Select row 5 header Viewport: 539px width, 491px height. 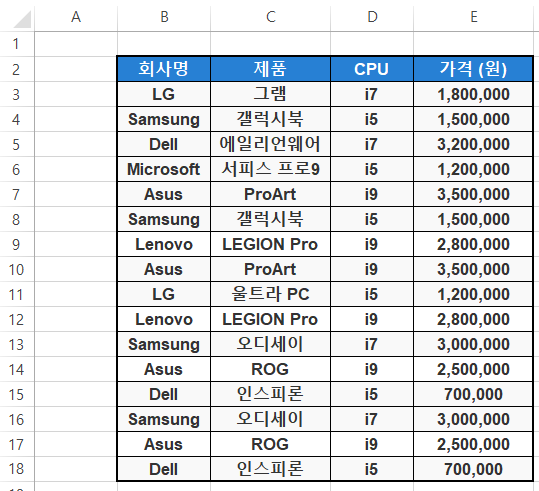[x=17, y=144]
